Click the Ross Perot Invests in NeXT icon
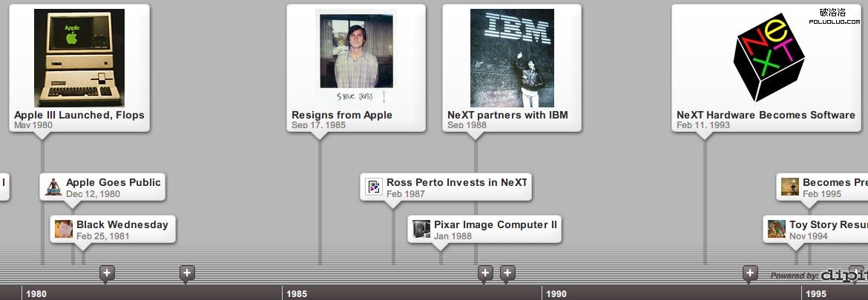This screenshot has width=868, height=300. pyautogui.click(x=374, y=187)
